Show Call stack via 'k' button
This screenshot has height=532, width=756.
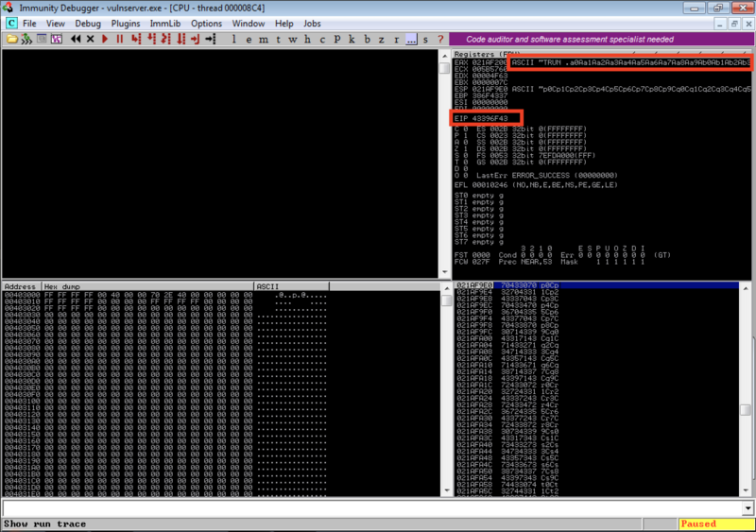(x=352, y=40)
